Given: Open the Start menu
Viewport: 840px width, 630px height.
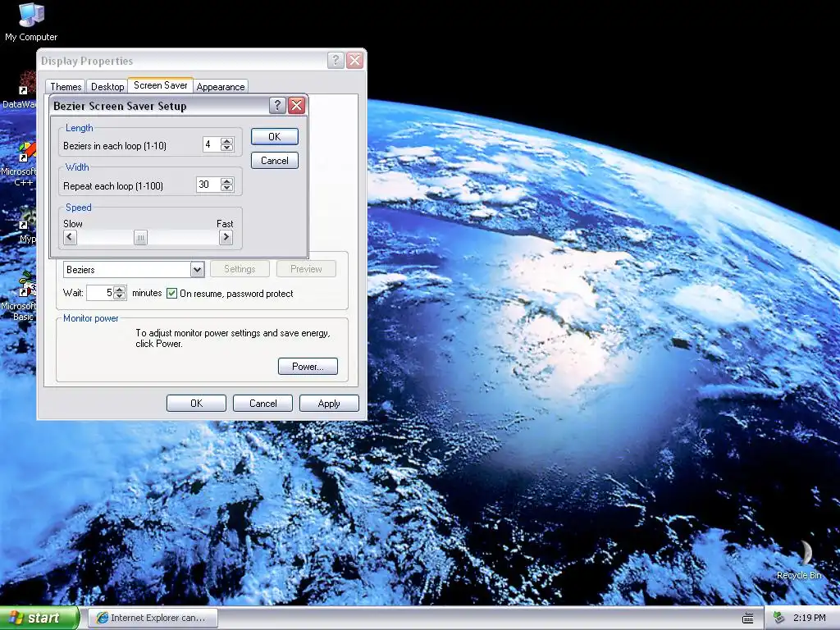Looking at the screenshot, I should click(x=39, y=618).
